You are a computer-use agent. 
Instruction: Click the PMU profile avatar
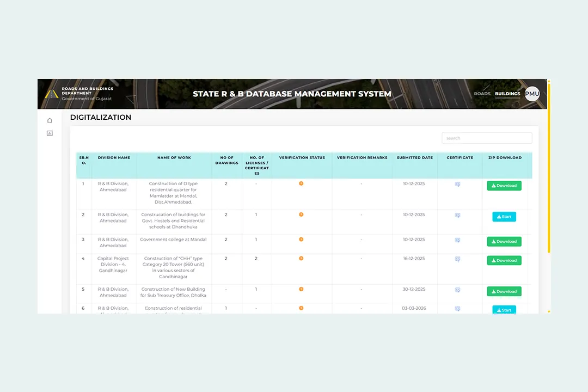pos(532,94)
